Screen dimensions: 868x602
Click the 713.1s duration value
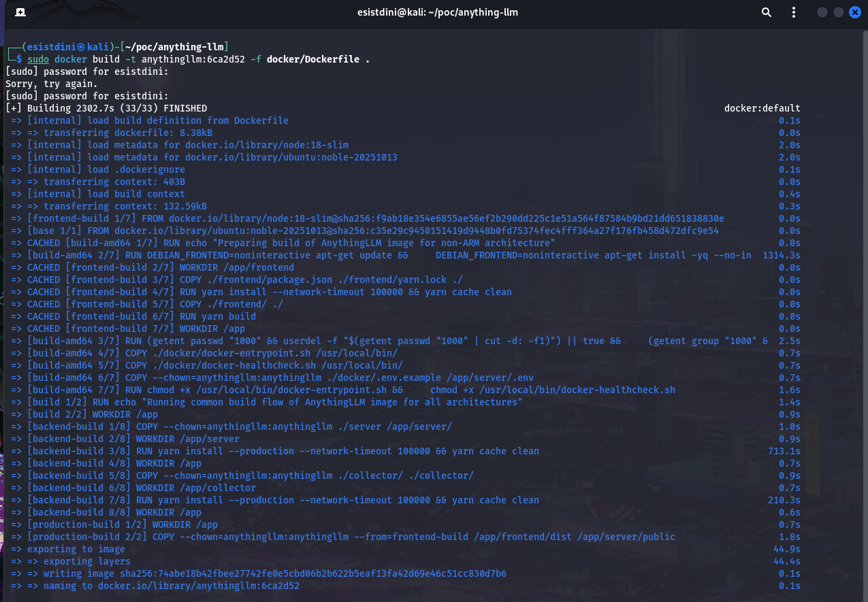784,451
